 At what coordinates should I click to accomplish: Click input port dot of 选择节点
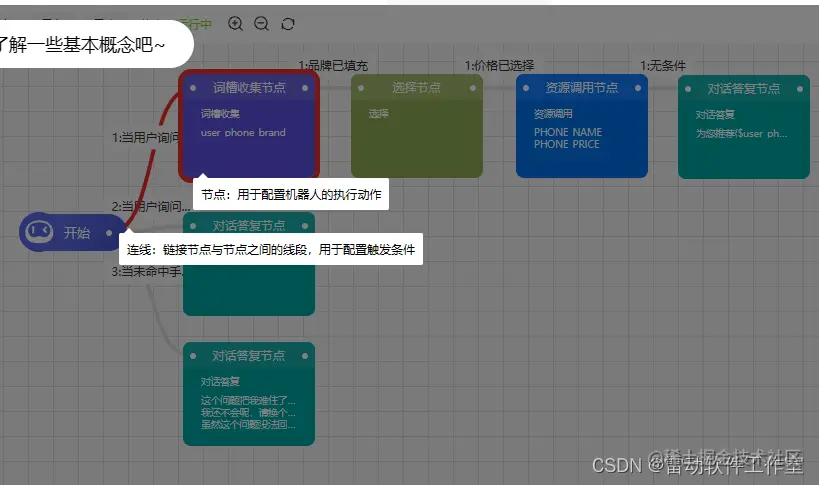click(361, 88)
